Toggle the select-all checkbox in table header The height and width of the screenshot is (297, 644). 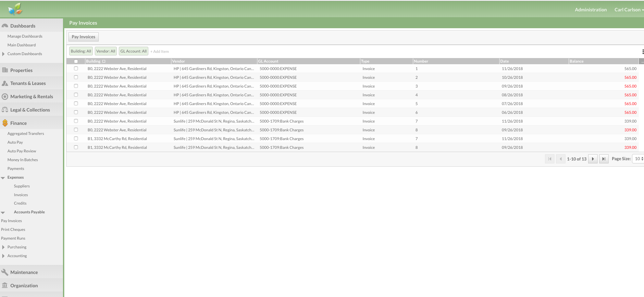pos(76,61)
